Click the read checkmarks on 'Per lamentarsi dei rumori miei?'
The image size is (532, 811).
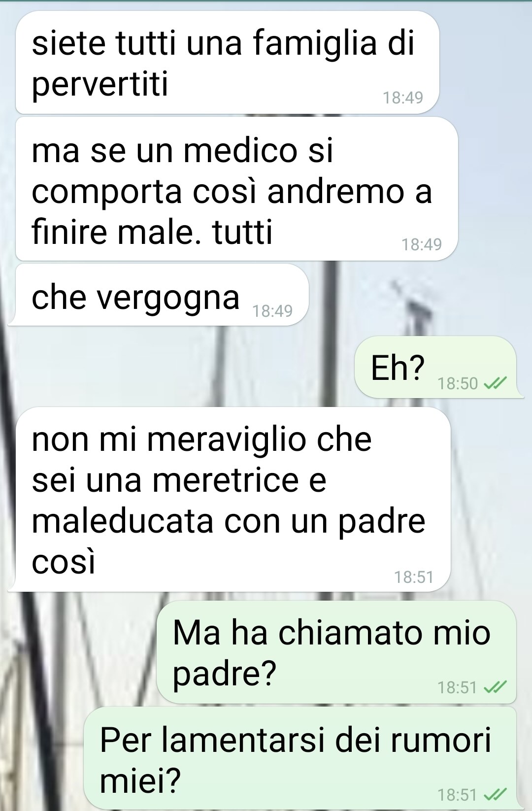(x=496, y=795)
